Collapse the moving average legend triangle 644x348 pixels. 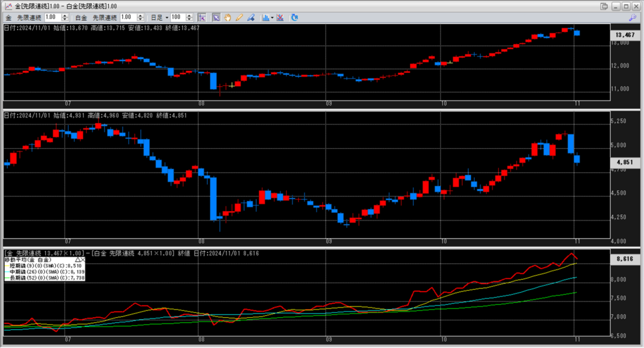(x=77, y=259)
